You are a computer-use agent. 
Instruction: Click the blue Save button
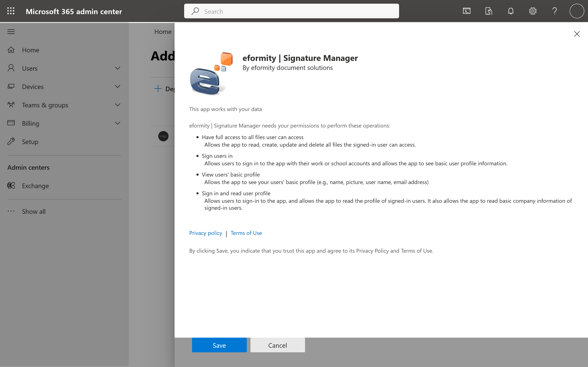click(x=219, y=345)
